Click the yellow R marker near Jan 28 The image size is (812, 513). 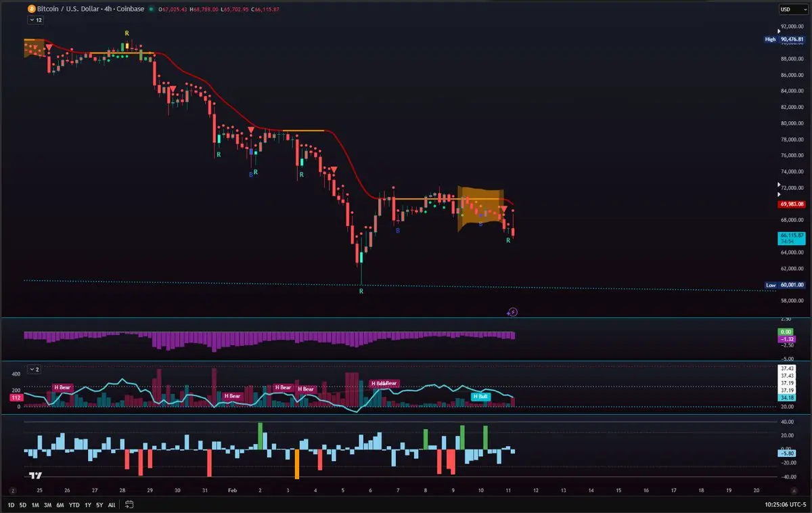coord(126,33)
